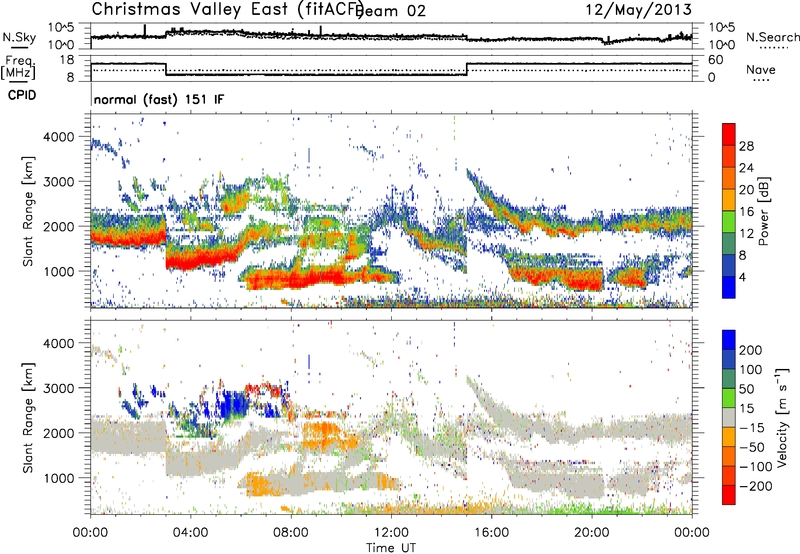Image resolution: width=800 pixels, height=554 pixels.
Task: Click the '-15' velocity colorbar label
Action: tap(752, 428)
